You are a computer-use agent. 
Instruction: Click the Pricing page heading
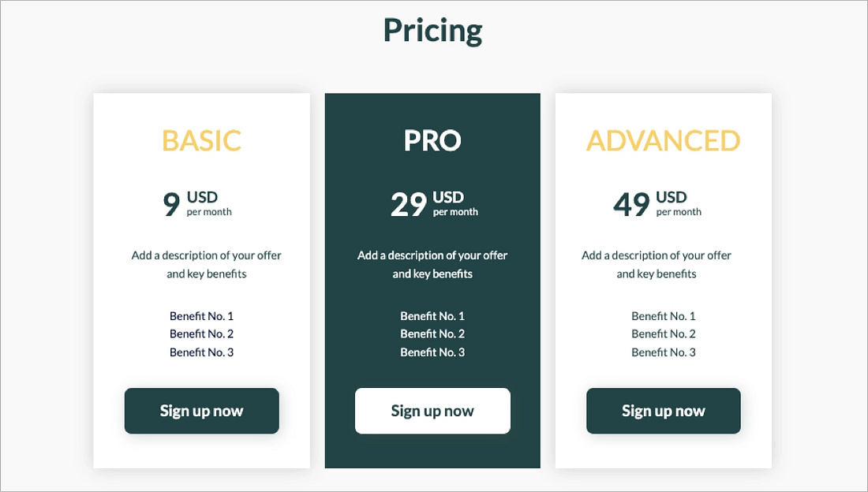point(432,30)
